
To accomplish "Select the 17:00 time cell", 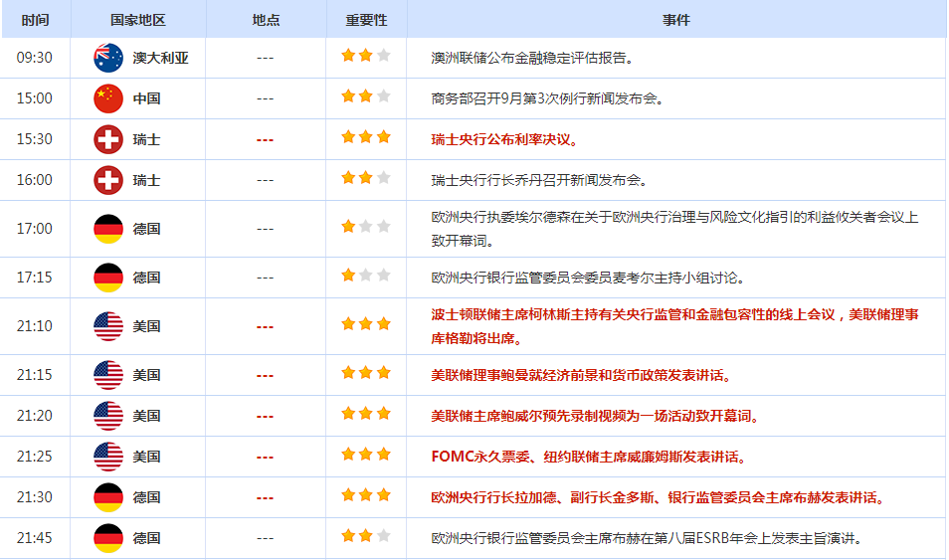I will click(35, 229).
